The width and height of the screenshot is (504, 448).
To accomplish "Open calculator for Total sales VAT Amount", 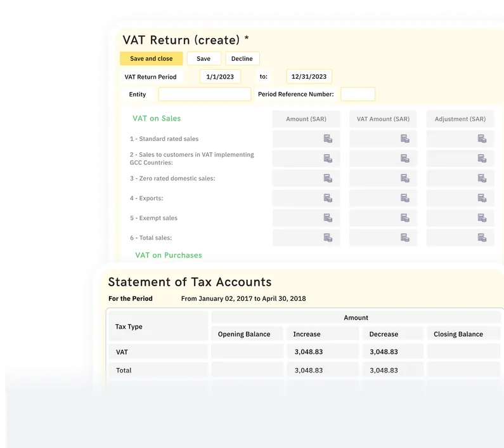I will click(405, 237).
